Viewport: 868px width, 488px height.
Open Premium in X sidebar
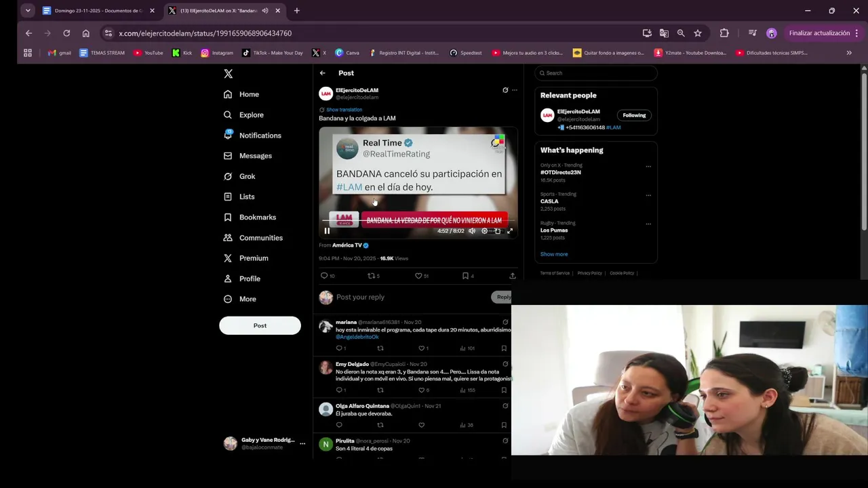pos(245,258)
